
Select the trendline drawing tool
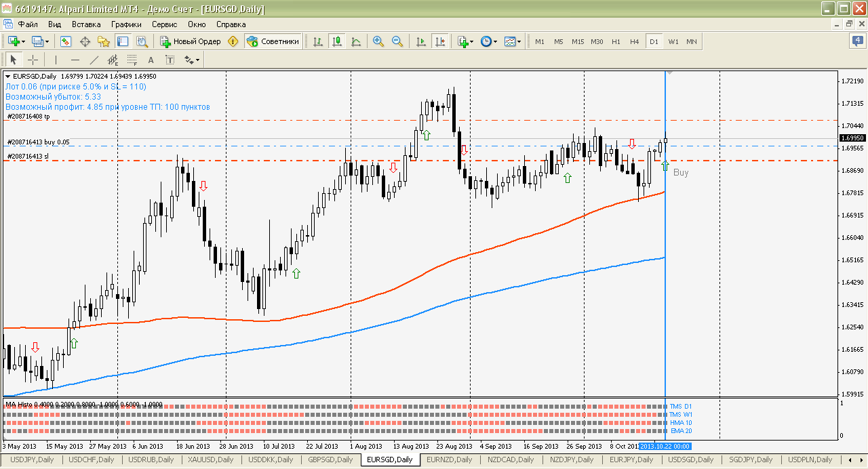[94, 60]
